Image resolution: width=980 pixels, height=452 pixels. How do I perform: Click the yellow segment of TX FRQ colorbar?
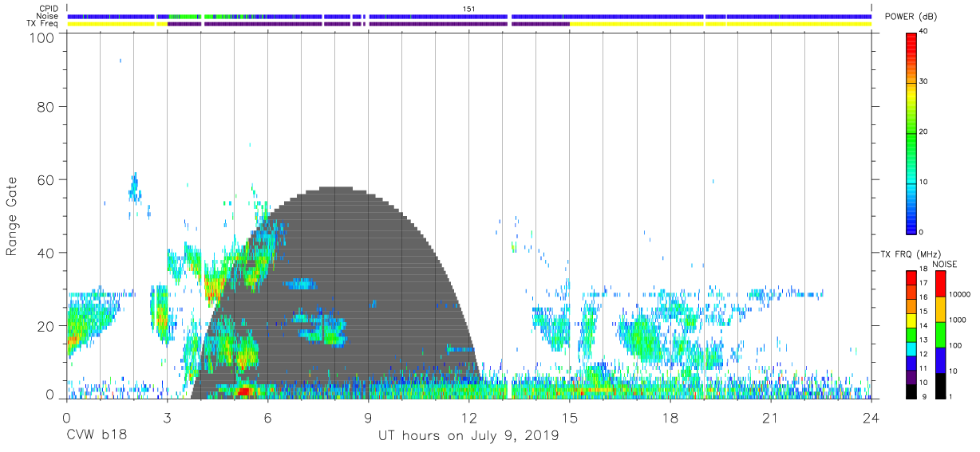(x=911, y=320)
